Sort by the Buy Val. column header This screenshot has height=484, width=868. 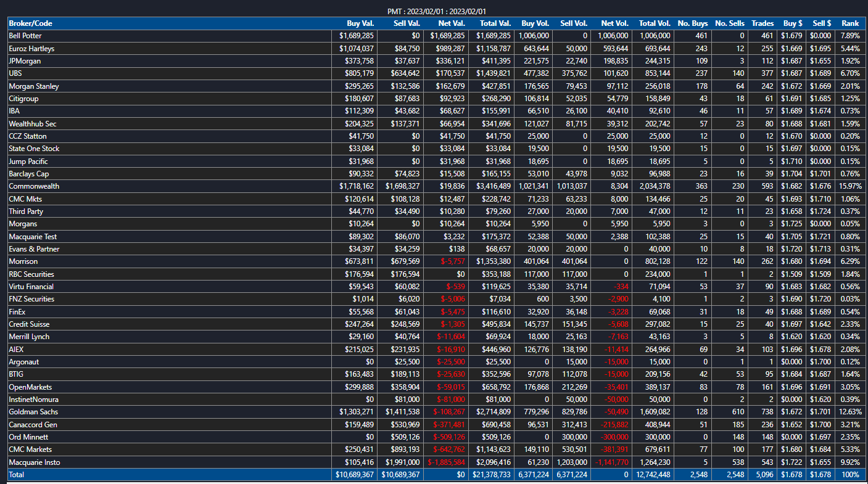pyautogui.click(x=360, y=23)
